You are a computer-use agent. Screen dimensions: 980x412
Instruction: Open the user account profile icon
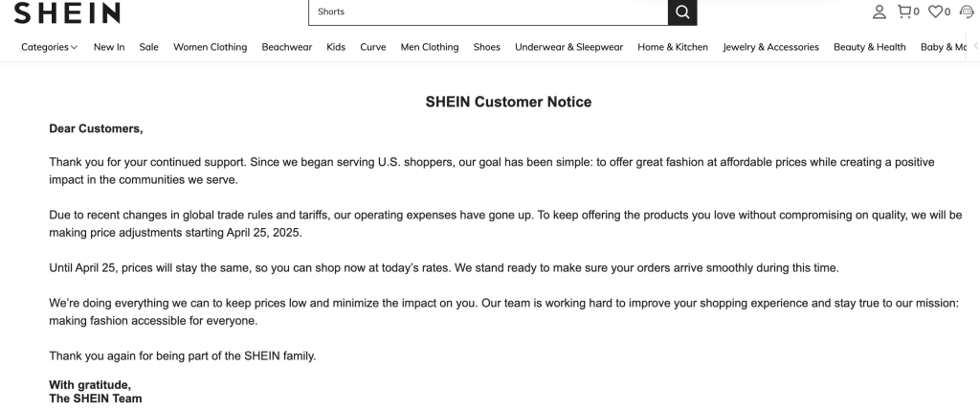pos(879,11)
